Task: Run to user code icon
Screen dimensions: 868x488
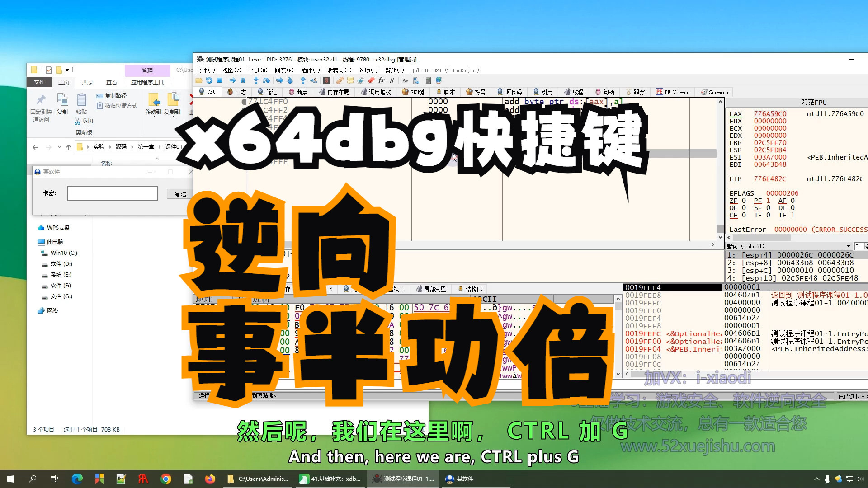Action: tap(313, 80)
